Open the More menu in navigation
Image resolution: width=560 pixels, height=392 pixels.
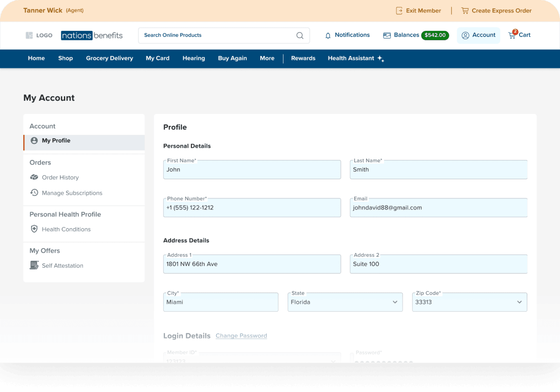pyautogui.click(x=267, y=58)
